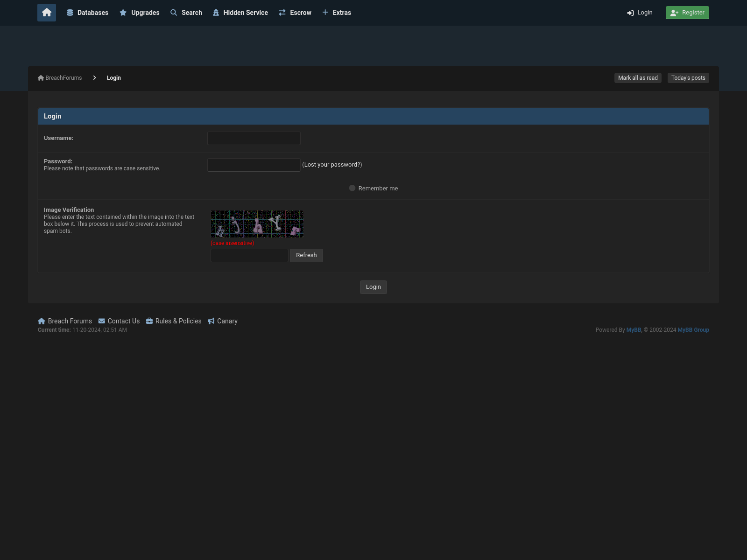
Task: Open the Hidden Service menu item
Action: pos(240,13)
